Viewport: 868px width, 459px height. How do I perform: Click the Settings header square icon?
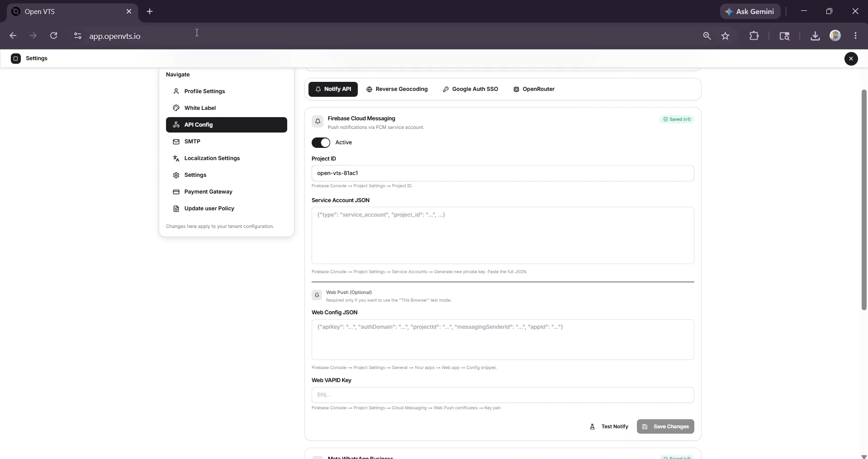(16, 58)
